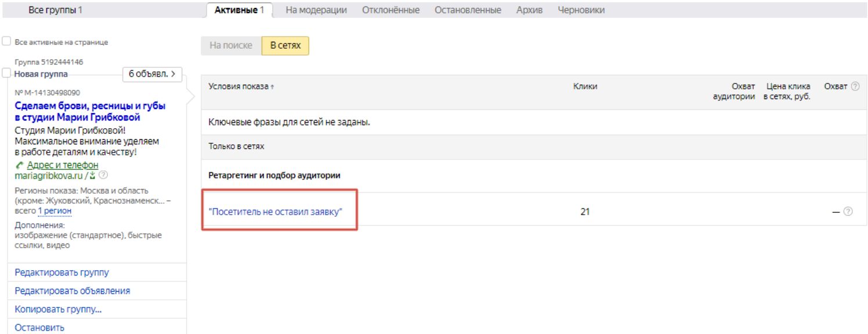The image size is (868, 334).
Task: Open the help icon next to mariagribkova.ru
Action: pos(103,175)
